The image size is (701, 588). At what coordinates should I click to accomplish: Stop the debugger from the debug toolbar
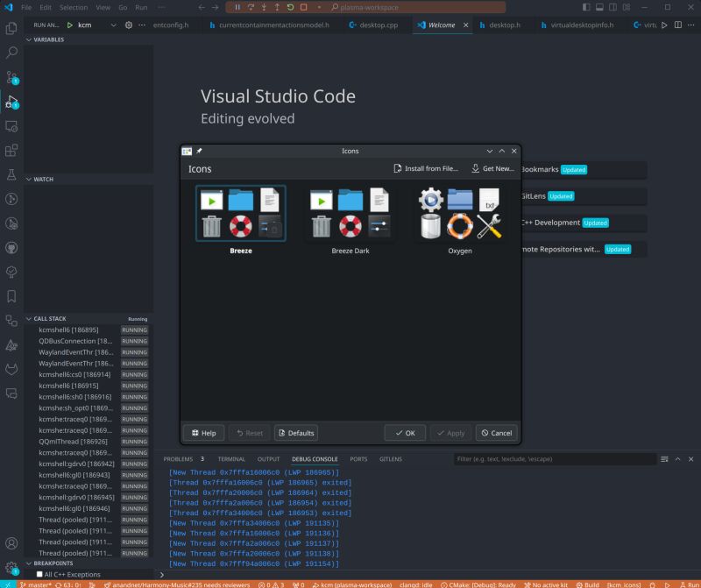tap(303, 8)
